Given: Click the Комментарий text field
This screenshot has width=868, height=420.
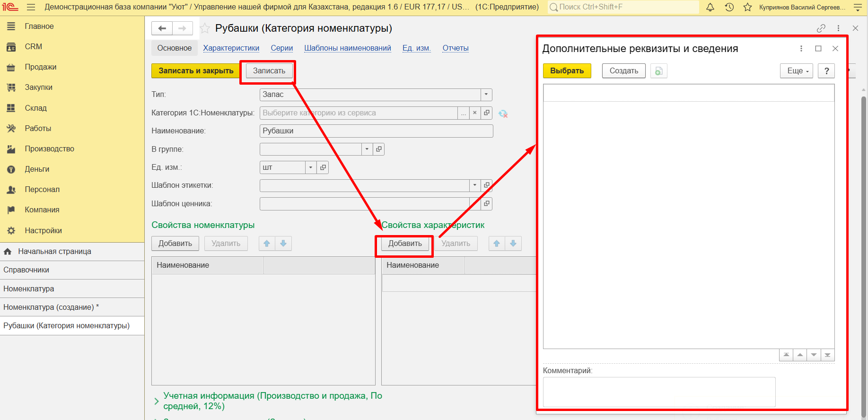Looking at the screenshot, I should [x=659, y=392].
